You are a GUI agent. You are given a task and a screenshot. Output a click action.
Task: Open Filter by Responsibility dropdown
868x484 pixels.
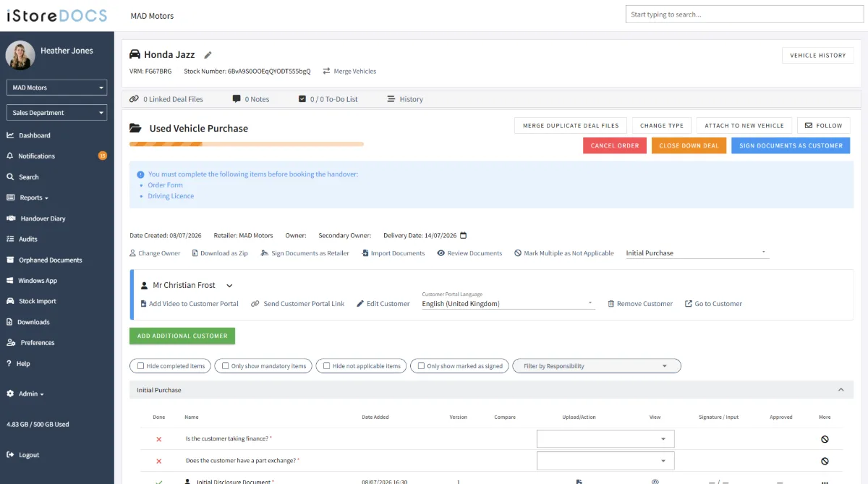[597, 366]
